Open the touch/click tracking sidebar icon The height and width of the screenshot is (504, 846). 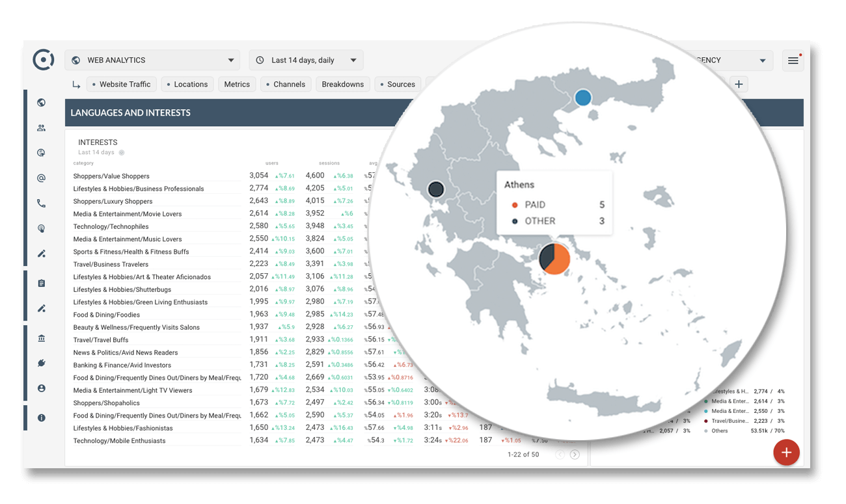click(x=42, y=229)
